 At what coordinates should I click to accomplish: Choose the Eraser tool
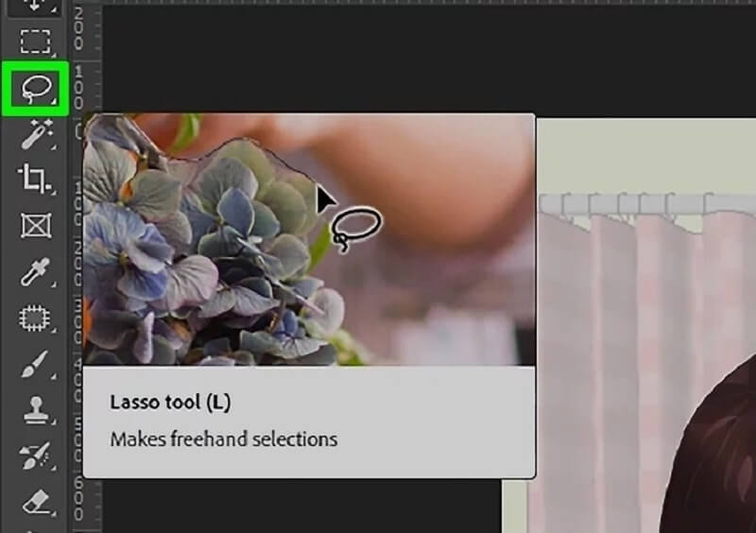[36, 502]
